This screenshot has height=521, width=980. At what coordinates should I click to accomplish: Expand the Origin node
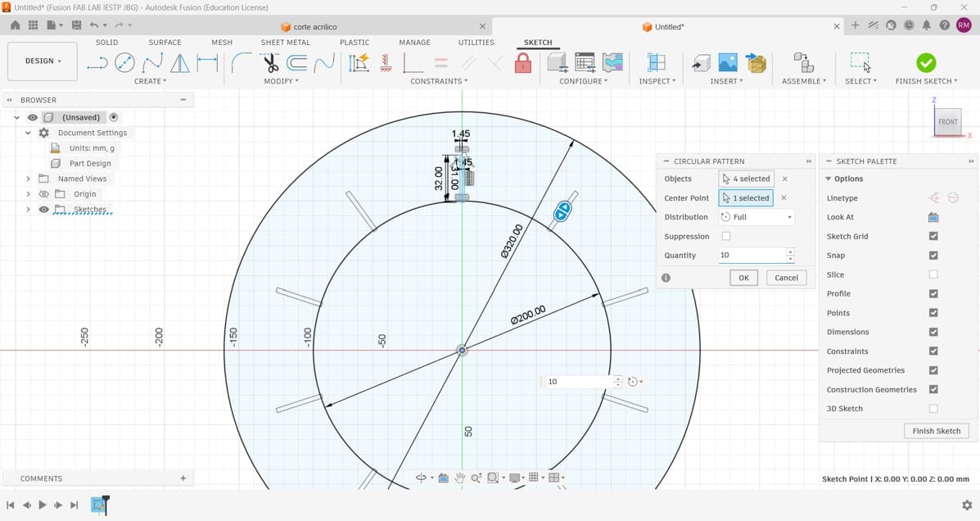pyautogui.click(x=28, y=194)
